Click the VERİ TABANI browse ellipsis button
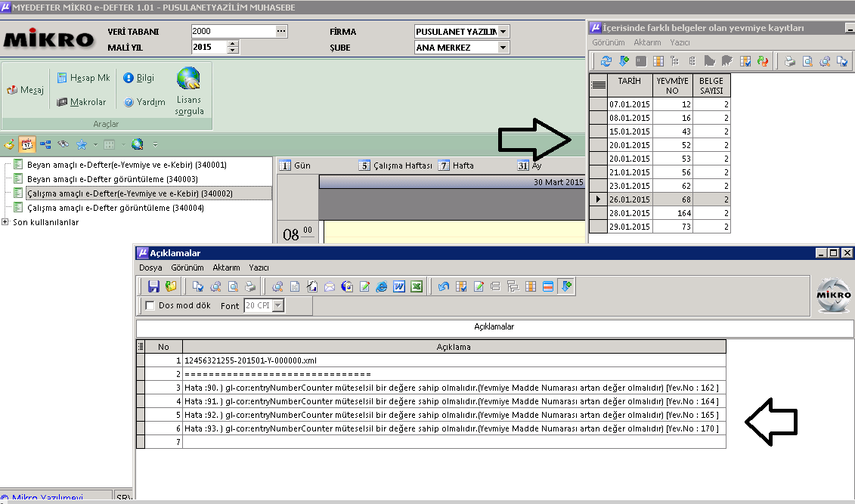 [280, 31]
